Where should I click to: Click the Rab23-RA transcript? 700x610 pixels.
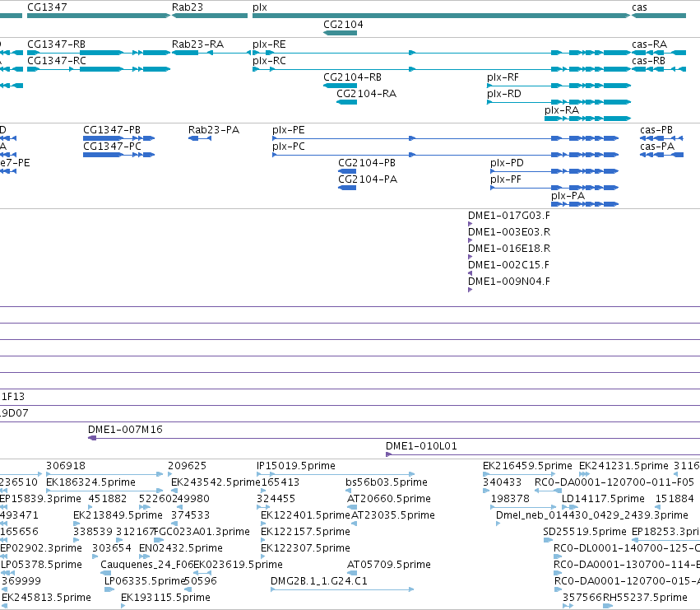point(211,53)
